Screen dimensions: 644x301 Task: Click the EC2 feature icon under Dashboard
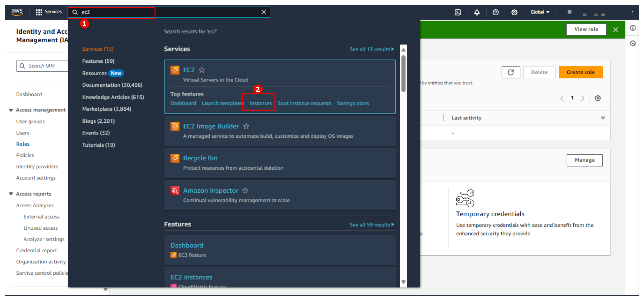pyautogui.click(x=173, y=255)
